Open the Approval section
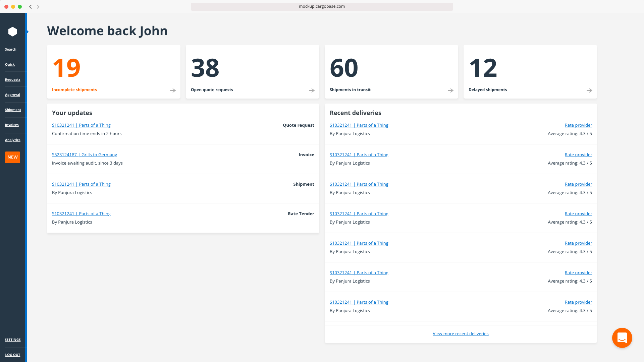Viewport: 644px width, 362px height. [12, 95]
